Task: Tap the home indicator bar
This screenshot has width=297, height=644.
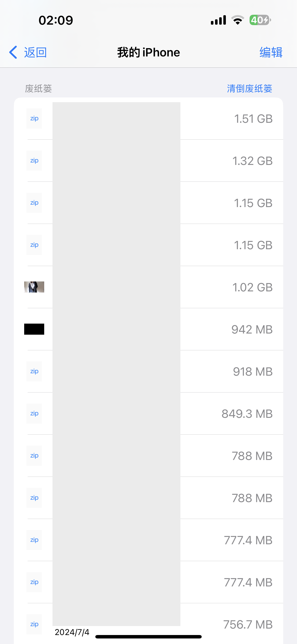Action: click(x=148, y=636)
